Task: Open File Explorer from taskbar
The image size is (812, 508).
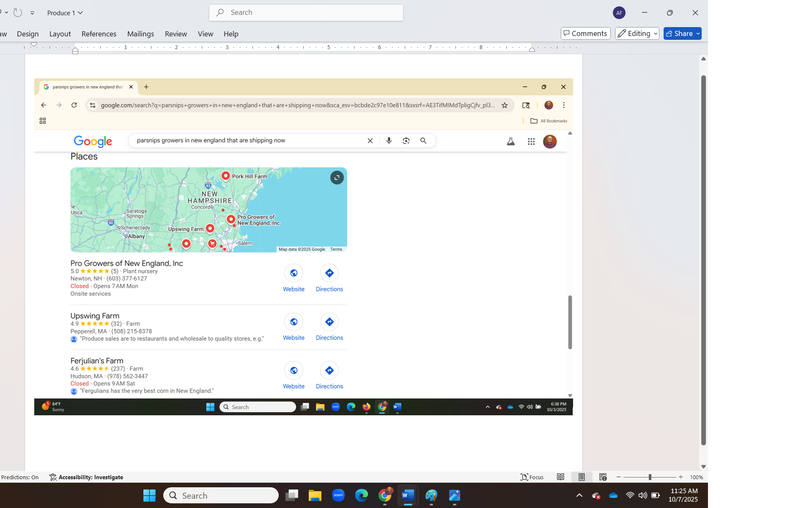Action: coord(315,495)
